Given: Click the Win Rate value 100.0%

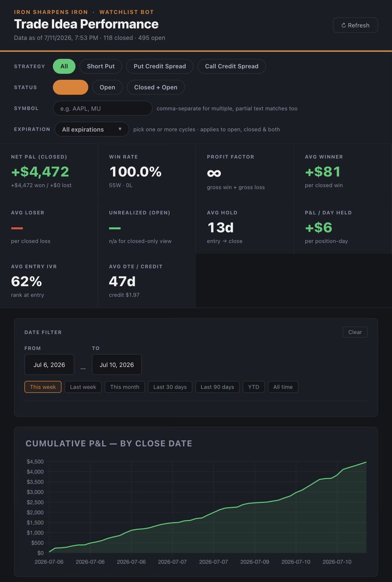Looking at the screenshot, I should click(135, 172).
